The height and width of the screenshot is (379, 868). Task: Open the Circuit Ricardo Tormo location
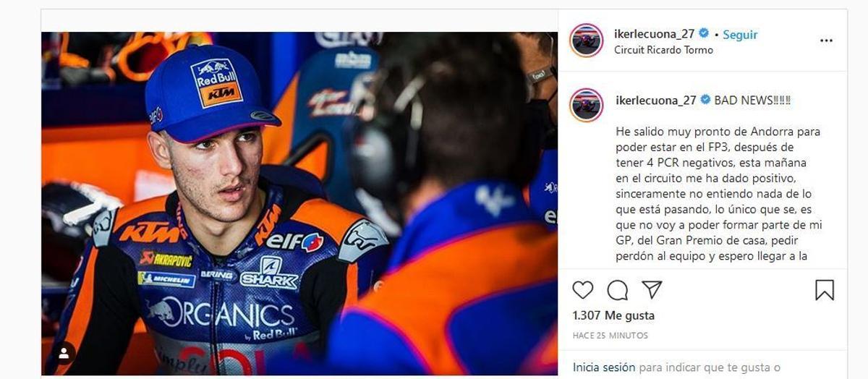(x=663, y=50)
